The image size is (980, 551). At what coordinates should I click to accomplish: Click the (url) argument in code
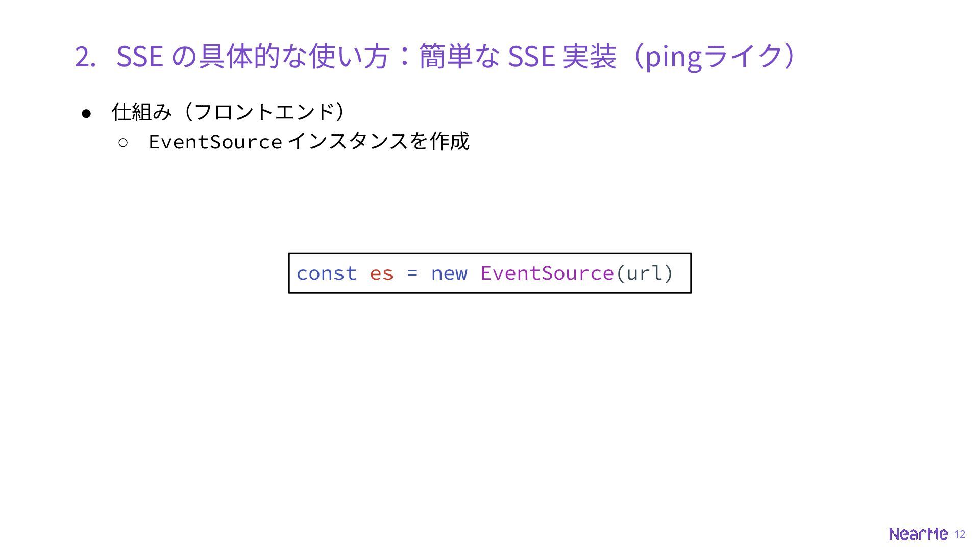(x=645, y=273)
